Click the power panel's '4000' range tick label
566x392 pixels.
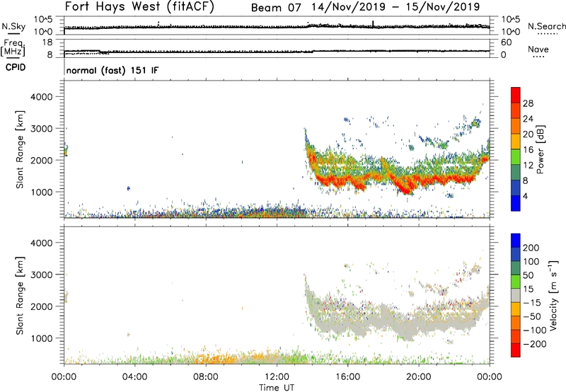point(42,97)
